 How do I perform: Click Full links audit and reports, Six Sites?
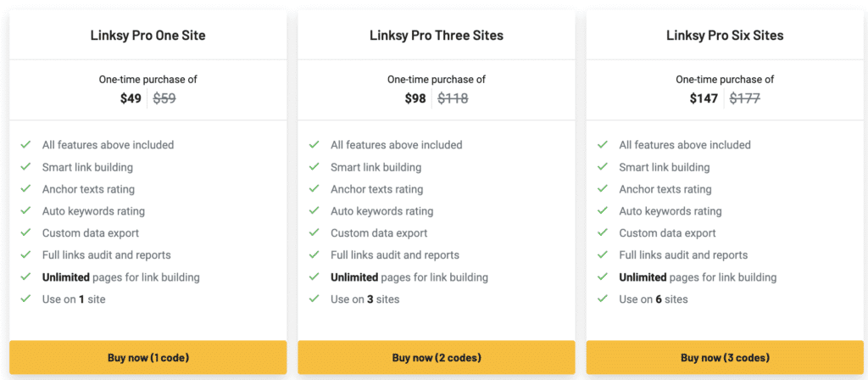pos(683,255)
